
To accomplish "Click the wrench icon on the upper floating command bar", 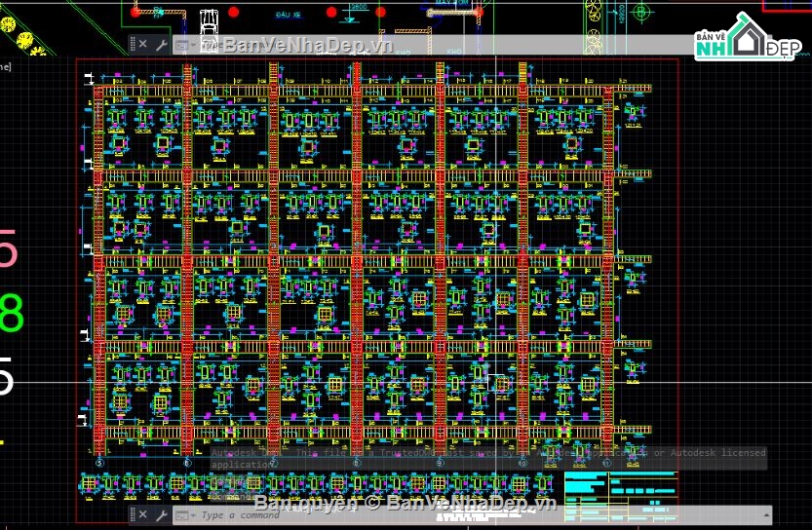I will coord(161,44).
